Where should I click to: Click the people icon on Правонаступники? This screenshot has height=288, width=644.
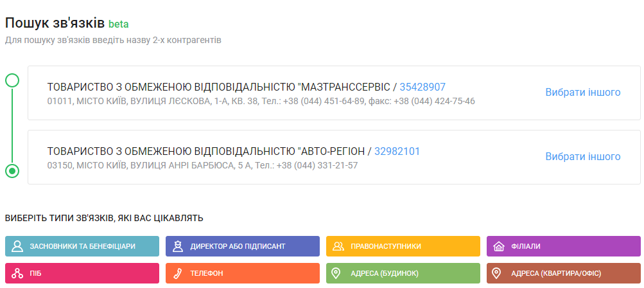coord(338,246)
